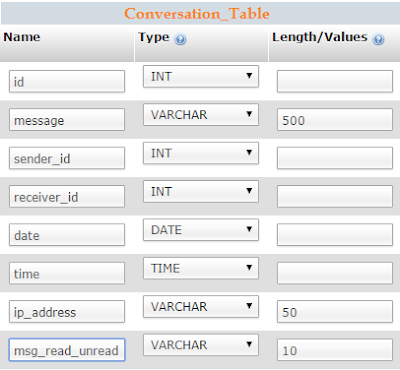Screen dimensions: 400x370
Task: Select the length field containing 50
Action: coord(335,311)
